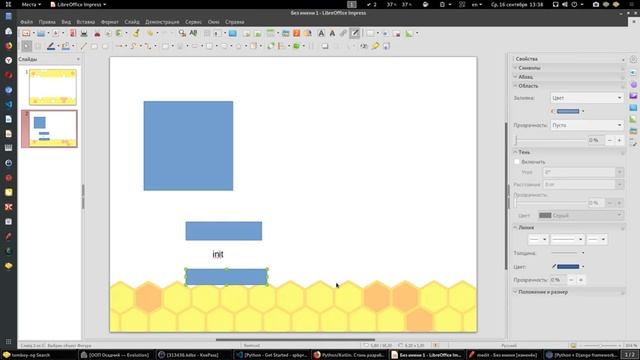This screenshot has height=360, width=640.
Task: Toggle the Points edit mode icon
Action: (364, 46)
